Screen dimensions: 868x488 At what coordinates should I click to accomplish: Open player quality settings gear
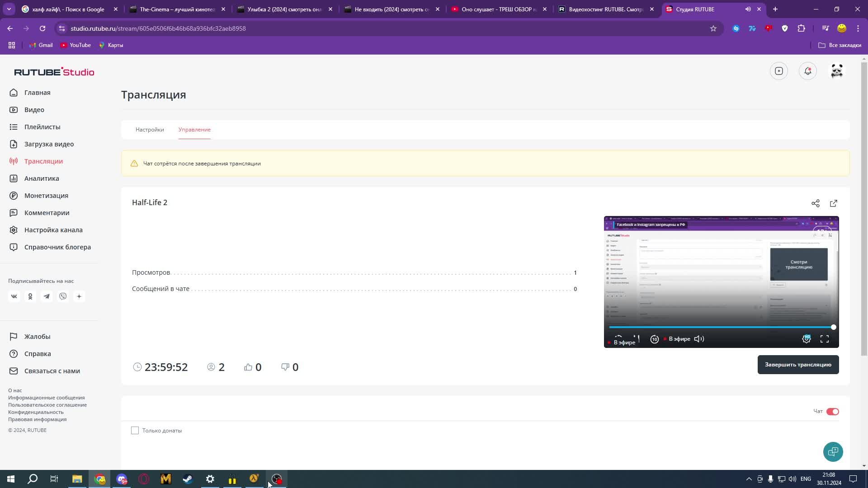point(807,339)
